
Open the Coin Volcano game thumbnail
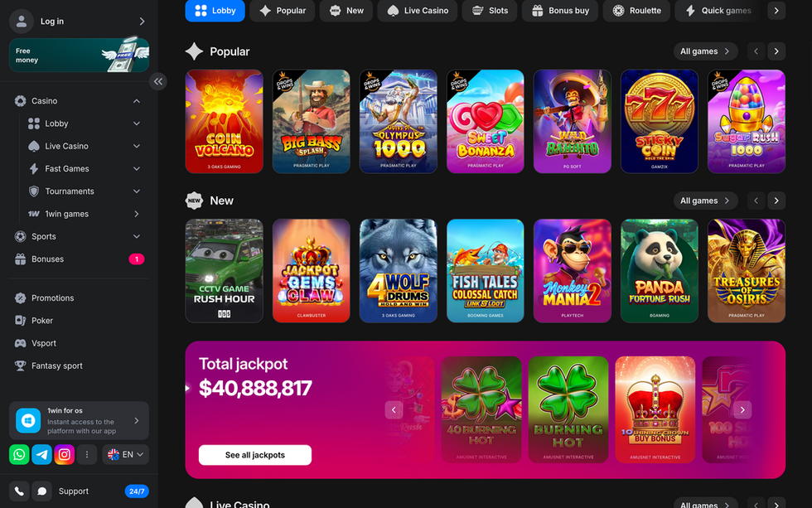(225, 121)
